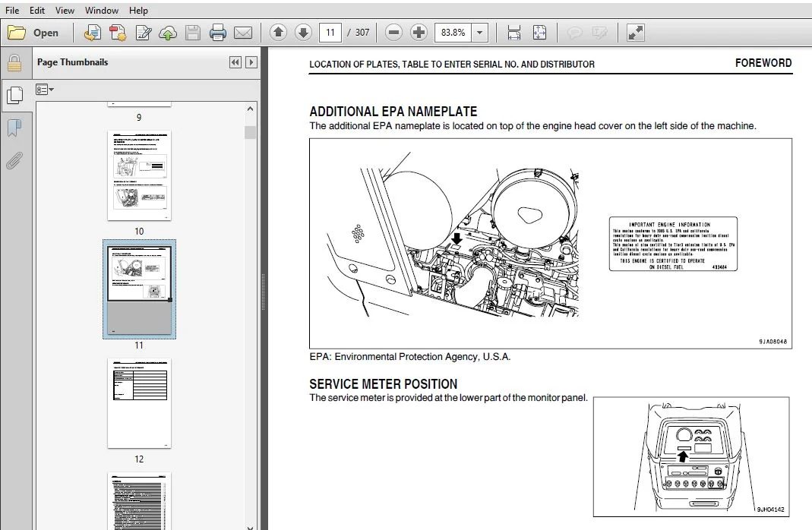Image resolution: width=812 pixels, height=530 pixels.
Task: Upload file to cloud icon
Action: click(168, 33)
